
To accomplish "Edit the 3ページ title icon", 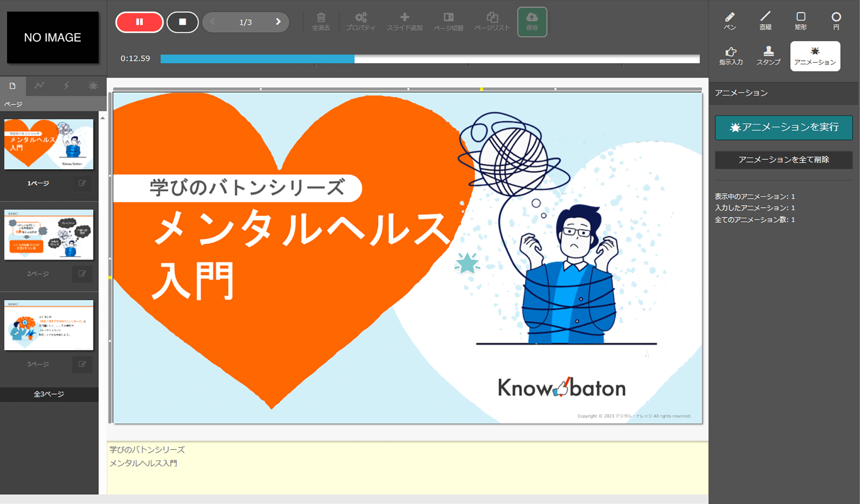I will 82,364.
